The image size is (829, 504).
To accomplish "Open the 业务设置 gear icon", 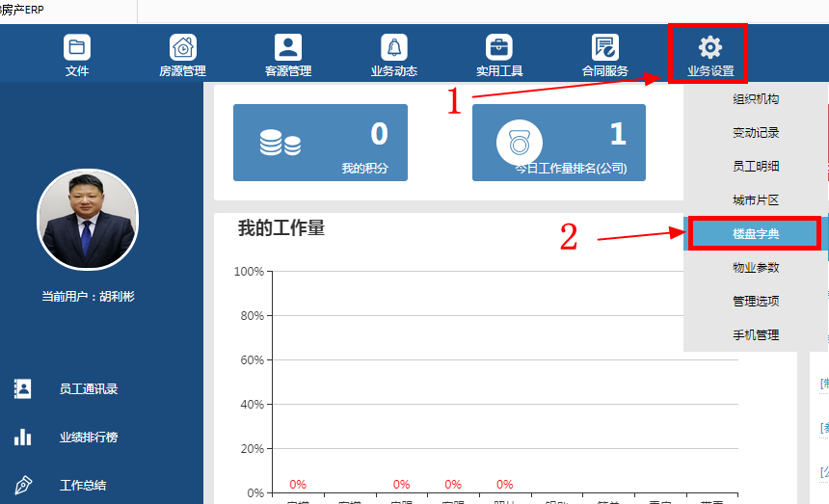I will pyautogui.click(x=709, y=47).
